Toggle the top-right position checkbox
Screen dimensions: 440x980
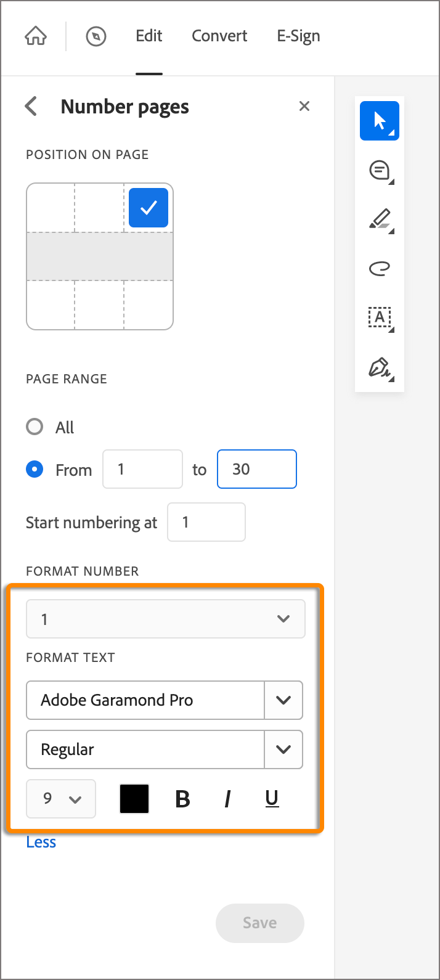click(148, 208)
